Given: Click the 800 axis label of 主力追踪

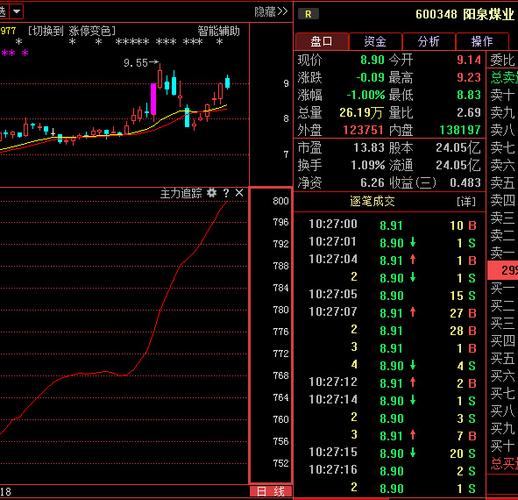Looking at the screenshot, I should tap(281, 201).
